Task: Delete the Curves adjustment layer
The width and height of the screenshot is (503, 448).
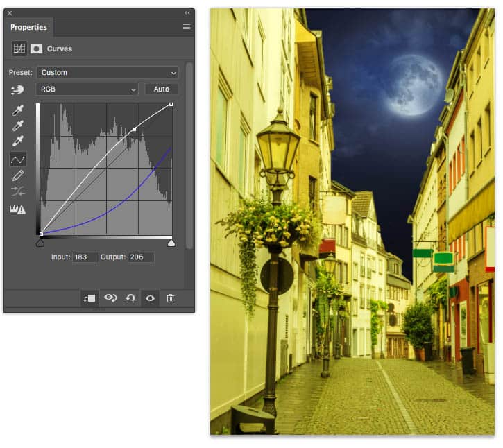Action: pos(171,299)
